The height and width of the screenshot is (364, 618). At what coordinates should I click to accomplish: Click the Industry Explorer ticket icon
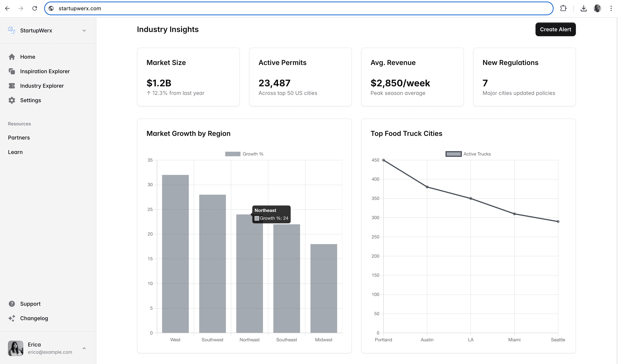click(x=12, y=86)
